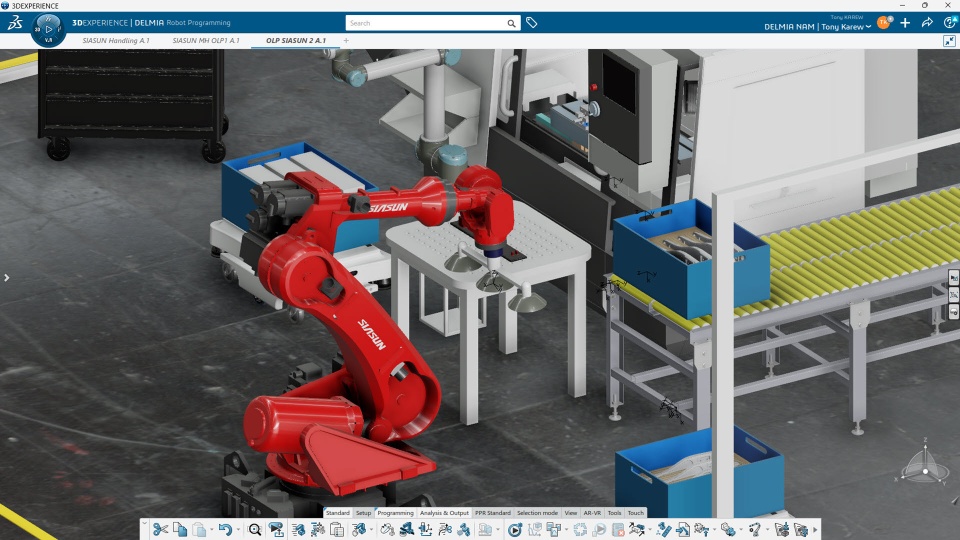Screen dimensions: 960x540
Task: Click the robot with arrows icon
Action: pyautogui.click(x=637, y=530)
